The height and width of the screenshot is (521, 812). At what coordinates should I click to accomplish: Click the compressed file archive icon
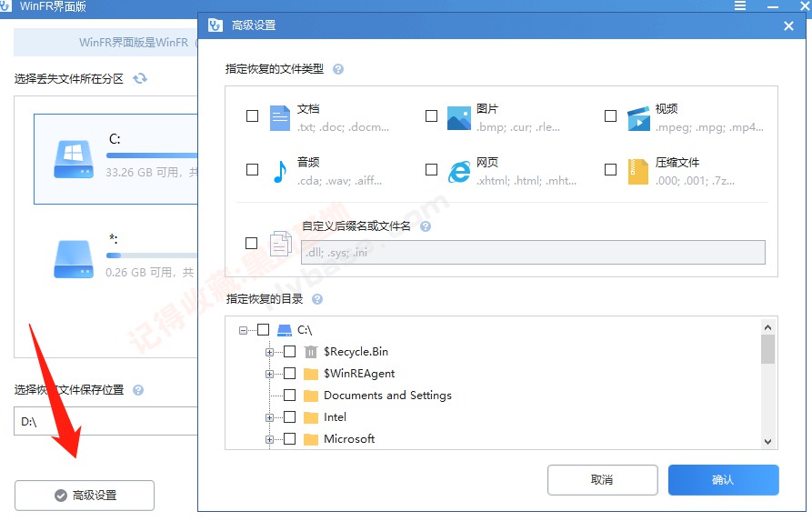click(638, 172)
